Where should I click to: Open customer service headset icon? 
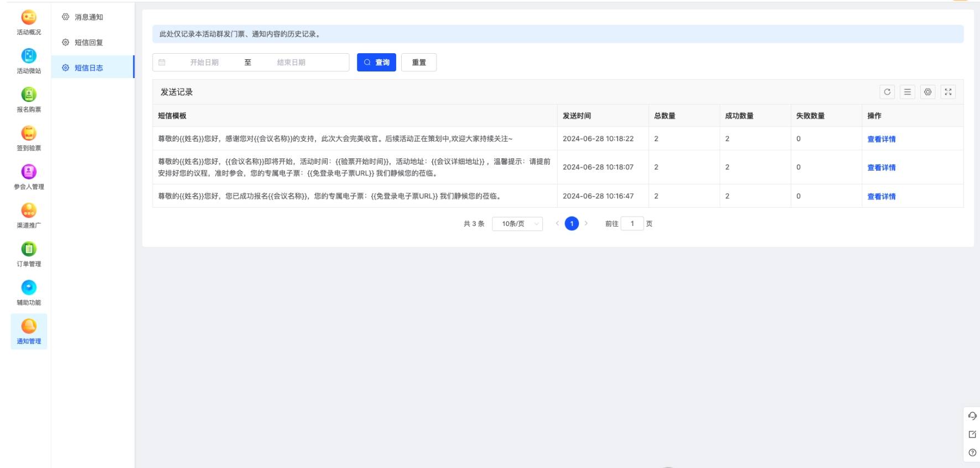pyautogui.click(x=972, y=416)
